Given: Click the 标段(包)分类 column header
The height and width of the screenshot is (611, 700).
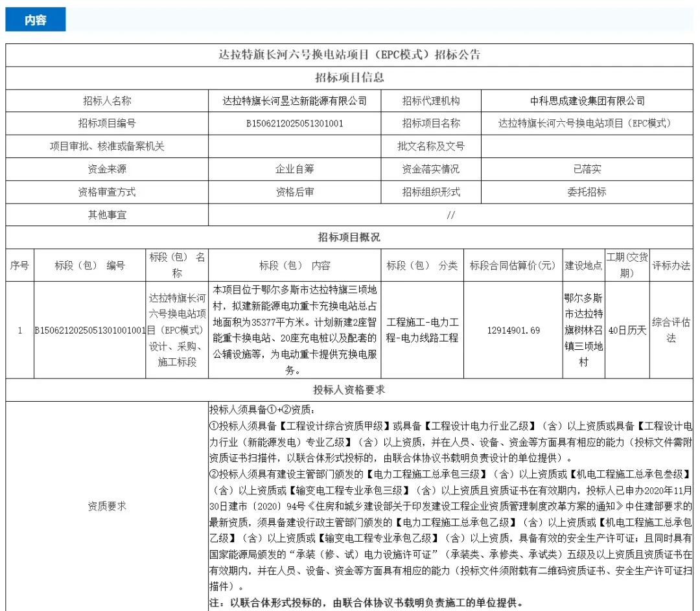Looking at the screenshot, I should 423,266.
